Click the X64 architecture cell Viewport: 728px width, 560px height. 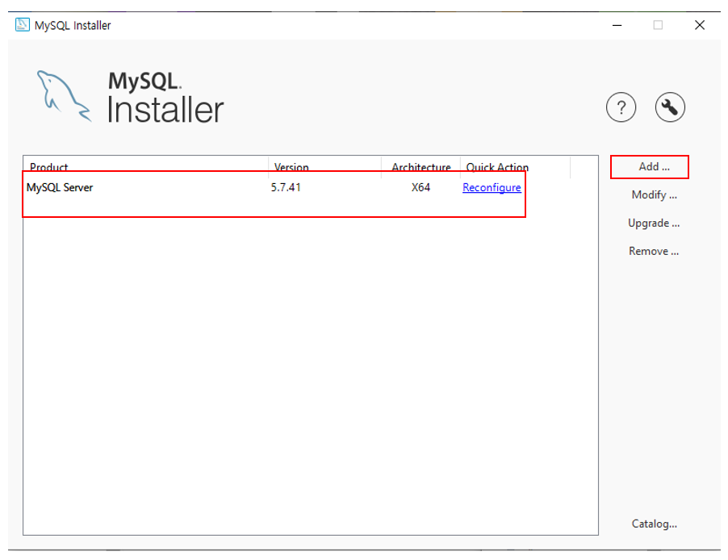pyautogui.click(x=420, y=187)
